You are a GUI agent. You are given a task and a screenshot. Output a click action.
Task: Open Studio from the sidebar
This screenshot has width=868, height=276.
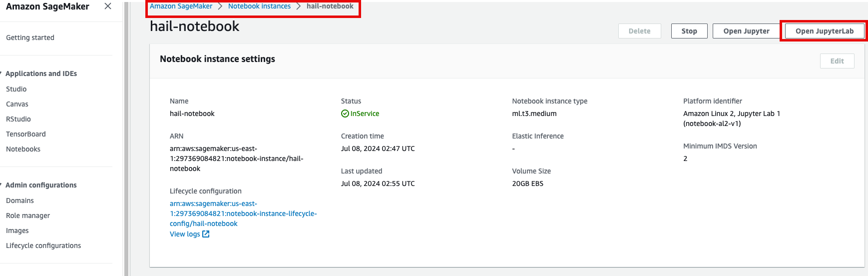coord(16,89)
